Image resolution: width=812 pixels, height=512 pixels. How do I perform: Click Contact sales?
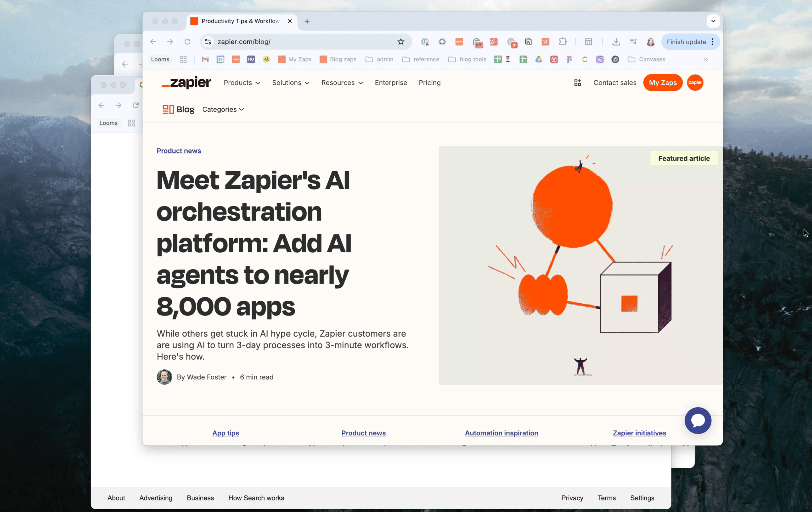[x=615, y=83]
